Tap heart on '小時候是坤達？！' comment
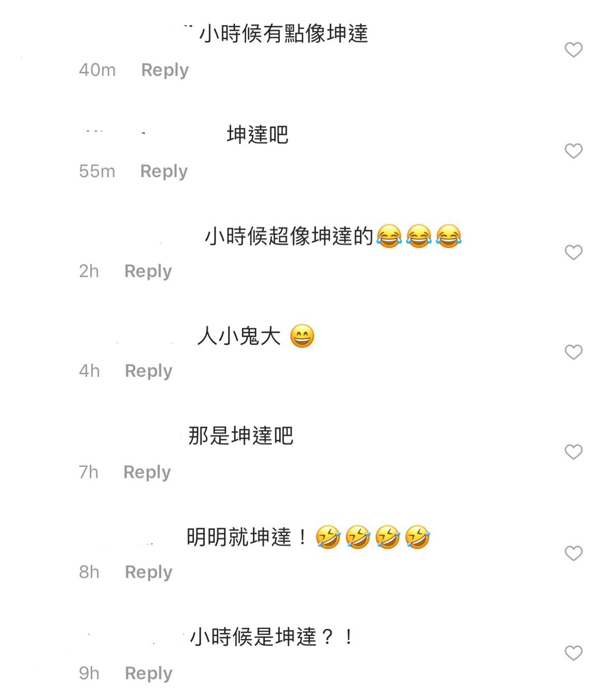The height and width of the screenshot is (700, 601). coord(573,653)
